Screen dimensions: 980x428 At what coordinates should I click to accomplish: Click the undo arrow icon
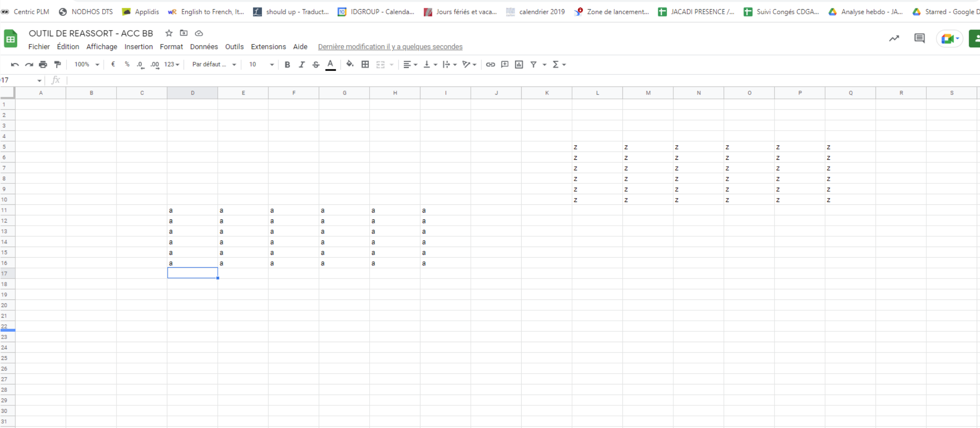[15, 65]
